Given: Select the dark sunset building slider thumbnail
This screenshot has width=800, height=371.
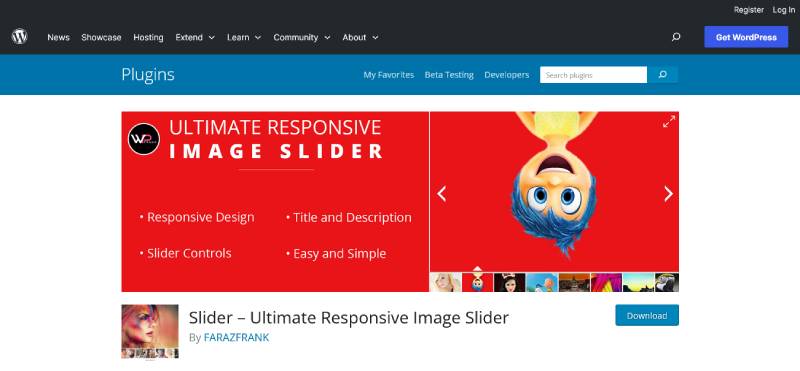Looking at the screenshot, I should point(574,282).
